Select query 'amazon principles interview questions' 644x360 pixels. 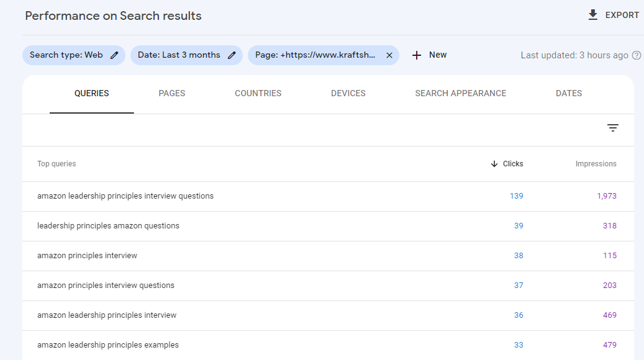coord(106,286)
